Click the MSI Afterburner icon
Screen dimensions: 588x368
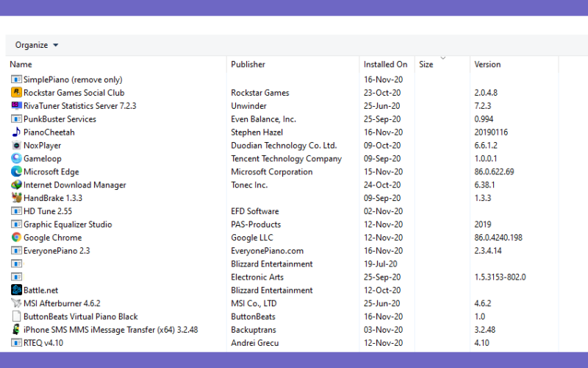(x=16, y=303)
